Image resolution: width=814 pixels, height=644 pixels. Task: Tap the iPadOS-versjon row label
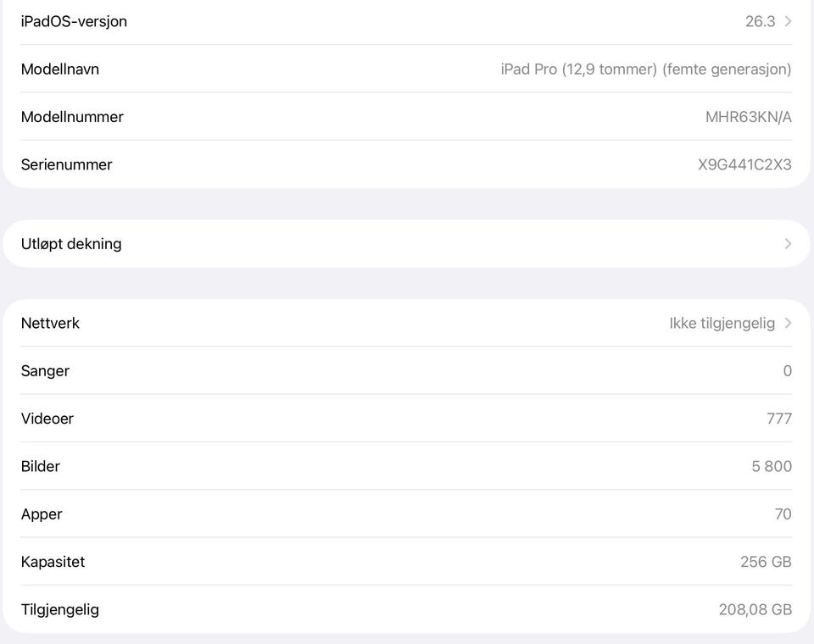click(74, 21)
